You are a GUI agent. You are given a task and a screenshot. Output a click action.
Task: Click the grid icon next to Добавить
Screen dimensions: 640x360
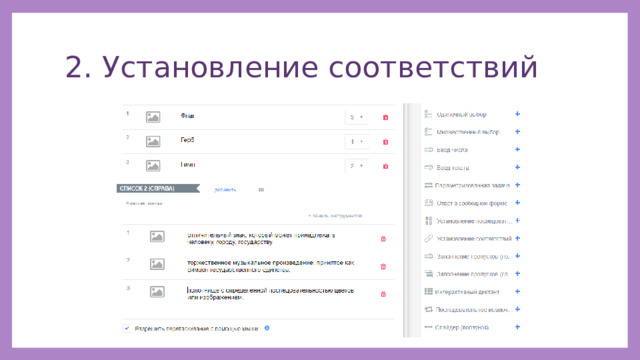(261, 189)
